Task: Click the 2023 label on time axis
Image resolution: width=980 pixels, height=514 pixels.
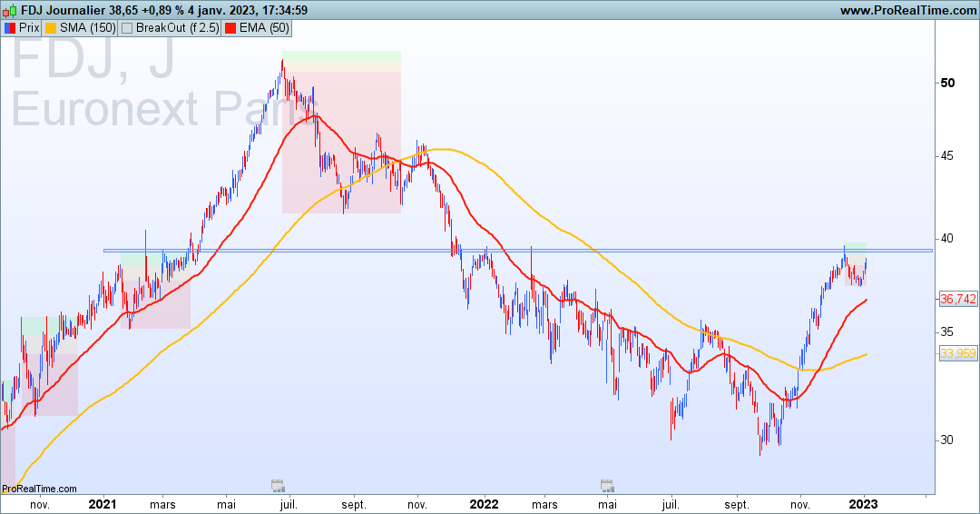Action: coord(865,504)
